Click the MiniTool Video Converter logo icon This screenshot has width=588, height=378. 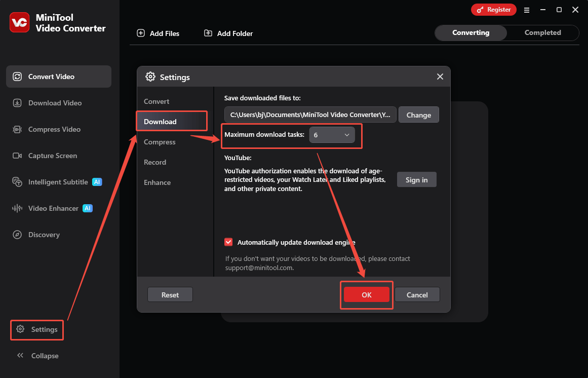click(20, 22)
